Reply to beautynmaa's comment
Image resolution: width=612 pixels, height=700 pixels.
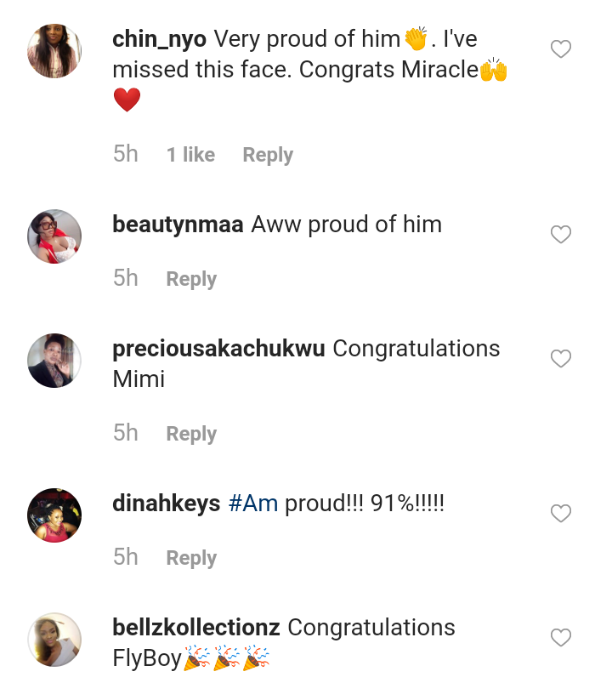(191, 279)
